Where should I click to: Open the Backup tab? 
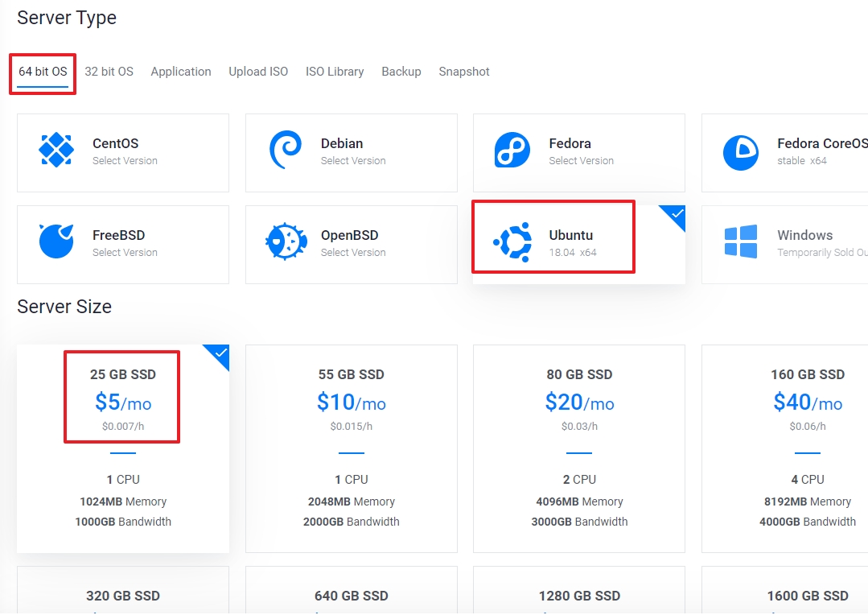[401, 72]
